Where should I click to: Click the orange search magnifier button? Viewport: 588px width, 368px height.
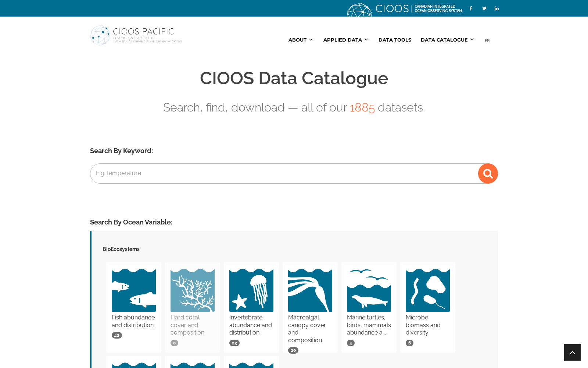coord(488,173)
